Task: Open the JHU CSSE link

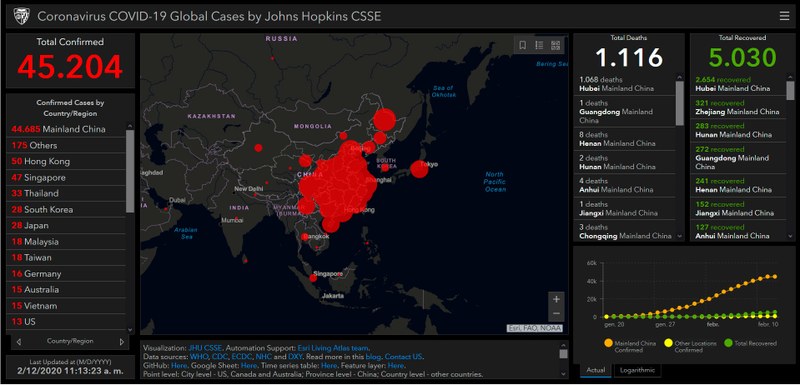Action: tap(205, 348)
